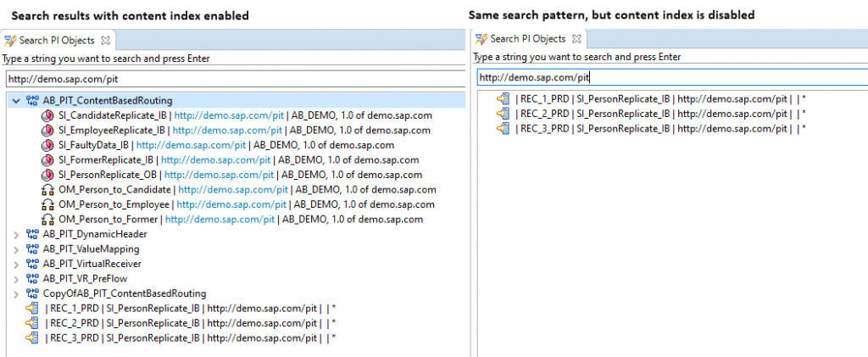Viewport: 868px width, 357px height.
Task: Expand the AB_PIT_VirtualReceiver node
Action: [x=16, y=264]
